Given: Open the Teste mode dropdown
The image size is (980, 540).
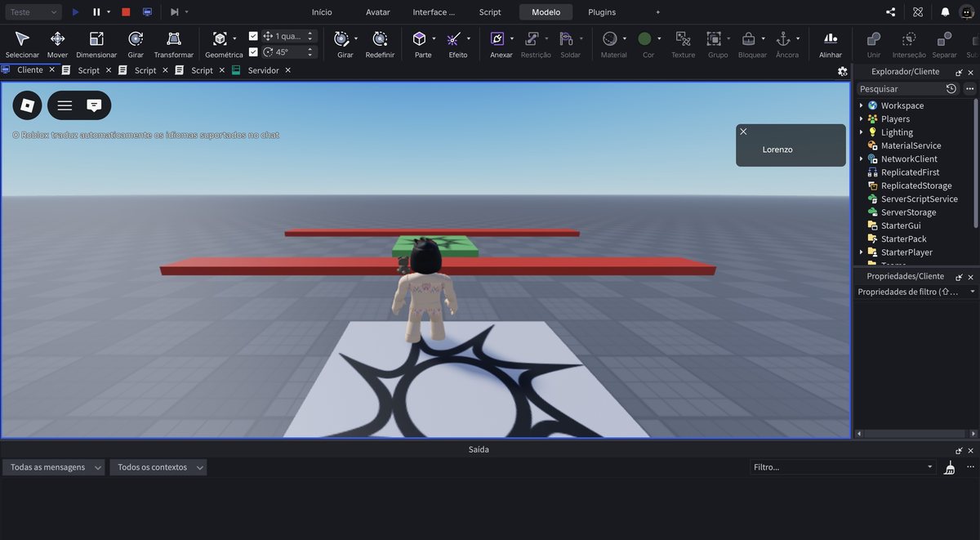Looking at the screenshot, I should (x=33, y=12).
